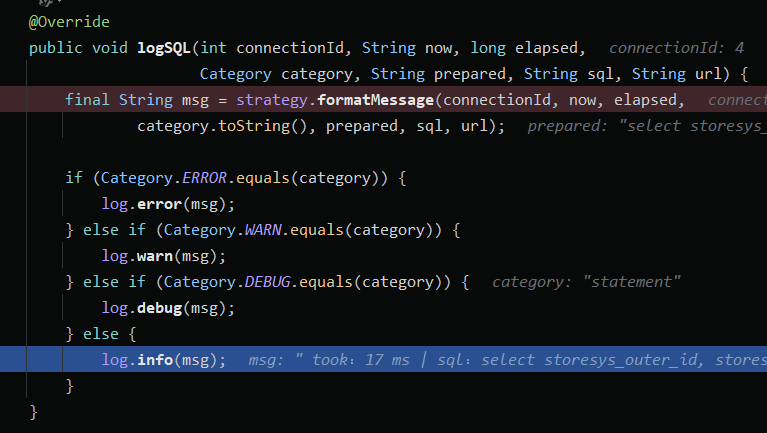
Task: Click the strategy field reference
Action: click(272, 100)
